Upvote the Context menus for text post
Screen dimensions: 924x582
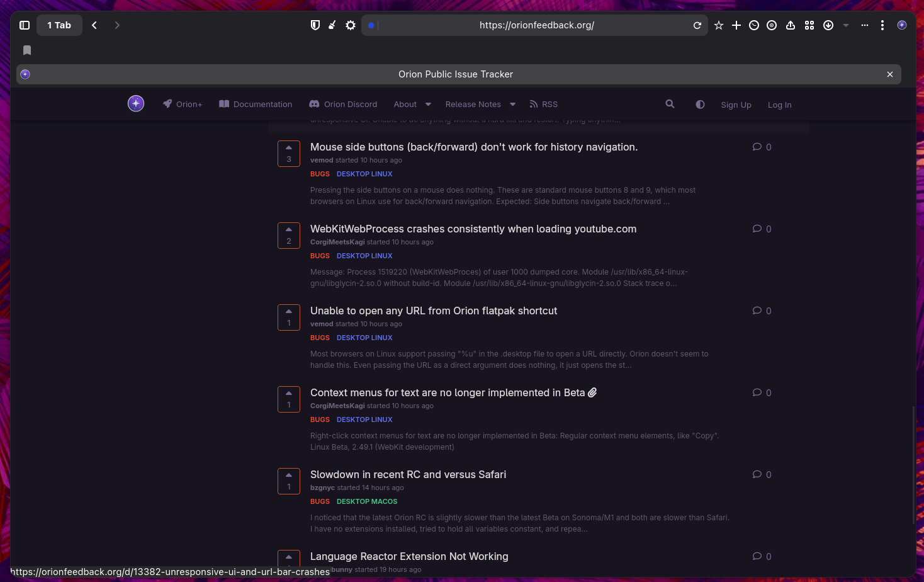(289, 399)
